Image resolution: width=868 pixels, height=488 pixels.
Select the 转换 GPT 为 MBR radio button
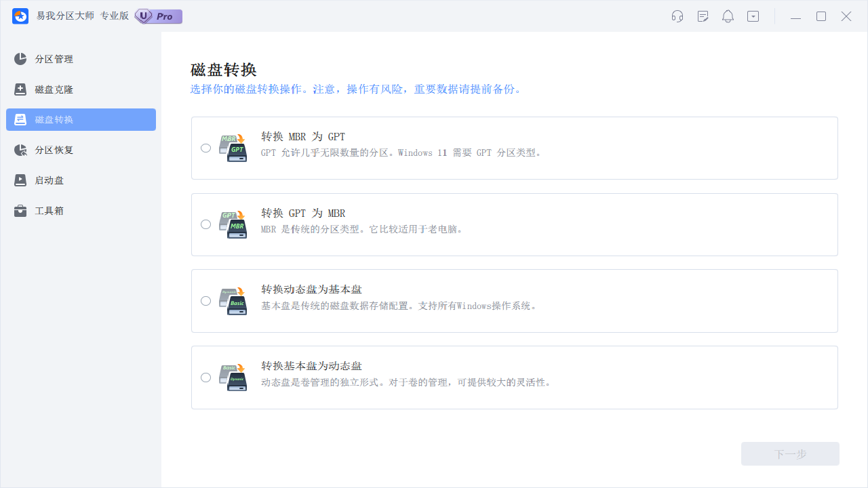[x=205, y=224]
